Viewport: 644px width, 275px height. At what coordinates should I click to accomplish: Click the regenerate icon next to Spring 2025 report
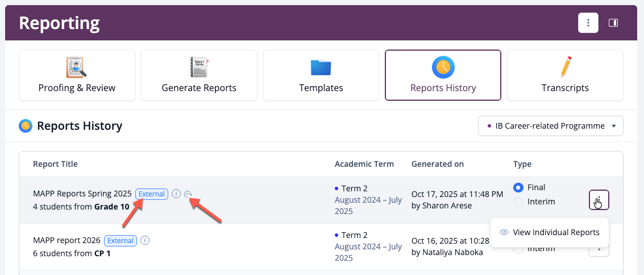click(188, 194)
